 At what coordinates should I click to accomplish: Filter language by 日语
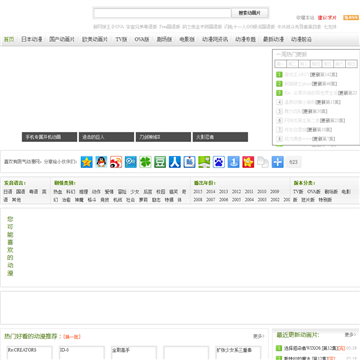[8, 192]
